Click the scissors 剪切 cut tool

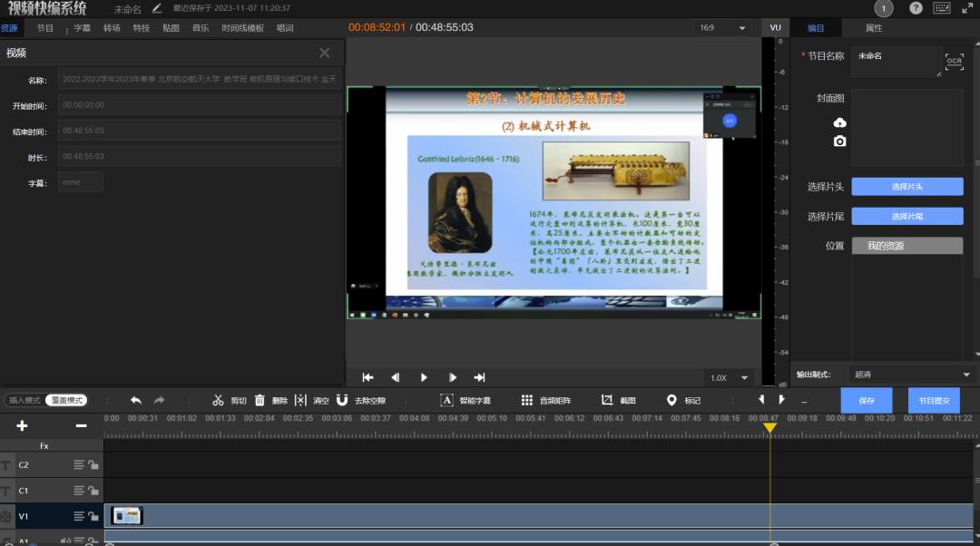[x=229, y=400]
